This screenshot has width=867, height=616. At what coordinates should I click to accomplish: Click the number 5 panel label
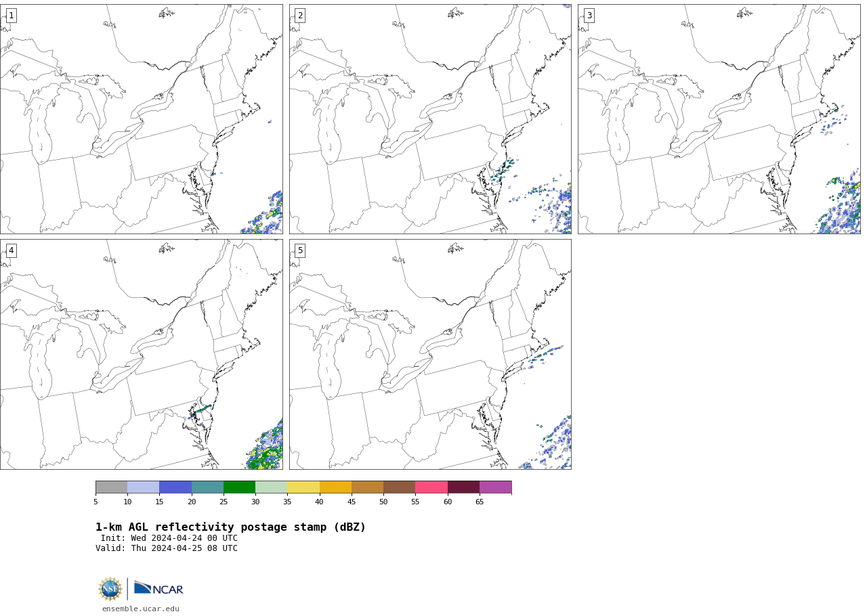tap(300, 250)
